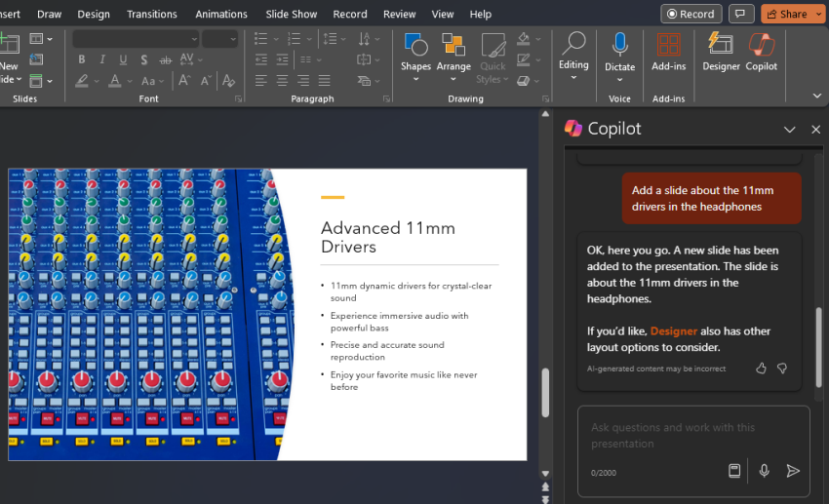829x504 pixels.
Task: Give thumbs down to Copilot response
Action: (x=782, y=368)
